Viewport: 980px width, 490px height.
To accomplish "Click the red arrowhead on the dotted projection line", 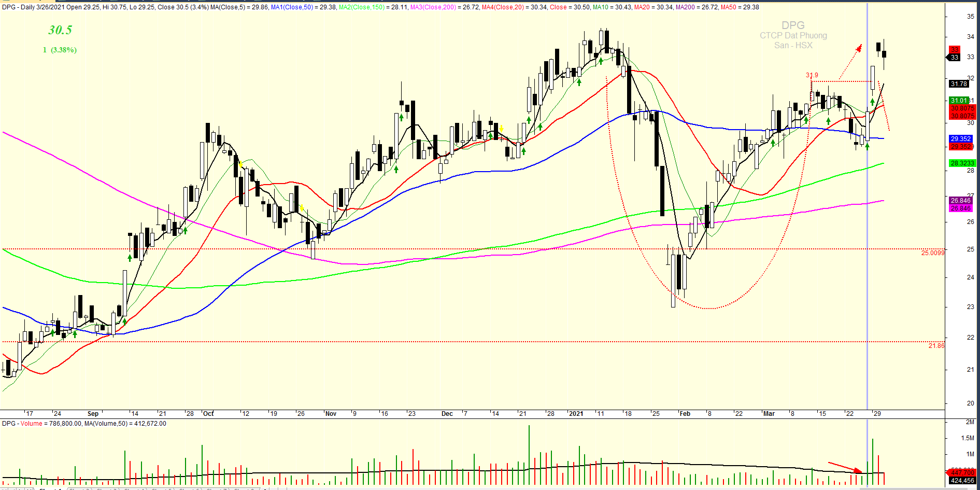I will click(x=859, y=48).
